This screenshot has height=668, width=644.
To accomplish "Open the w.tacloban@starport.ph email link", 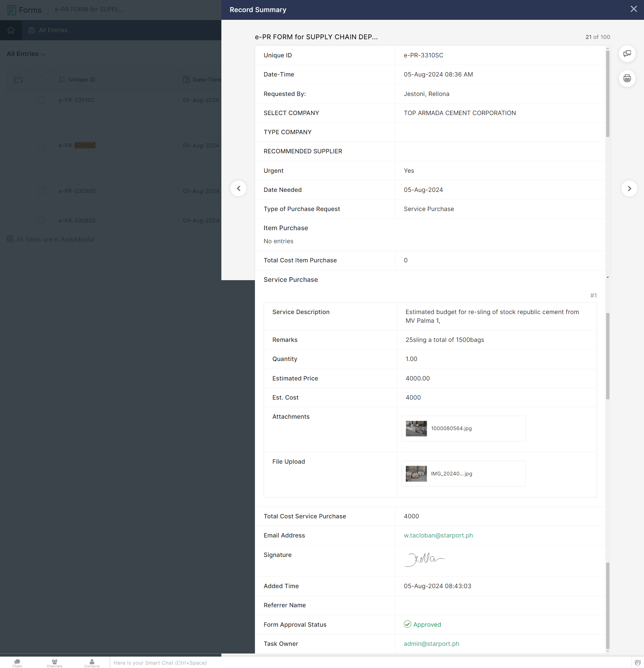I will 438,535.
